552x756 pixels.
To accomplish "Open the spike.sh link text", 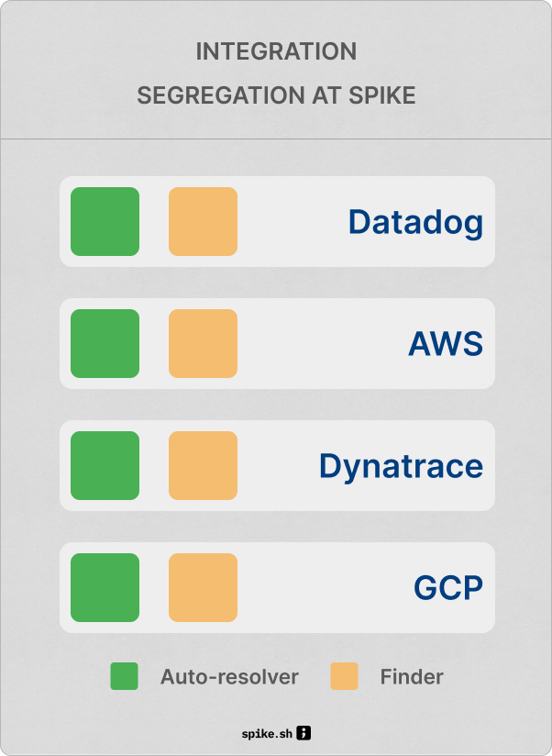I will [x=266, y=734].
